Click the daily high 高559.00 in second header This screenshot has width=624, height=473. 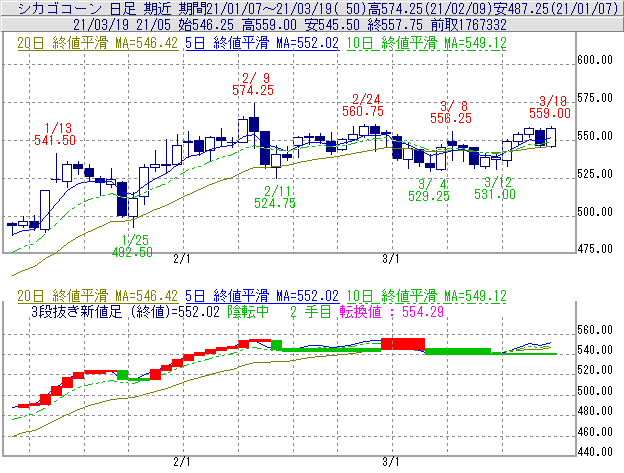coord(269,25)
